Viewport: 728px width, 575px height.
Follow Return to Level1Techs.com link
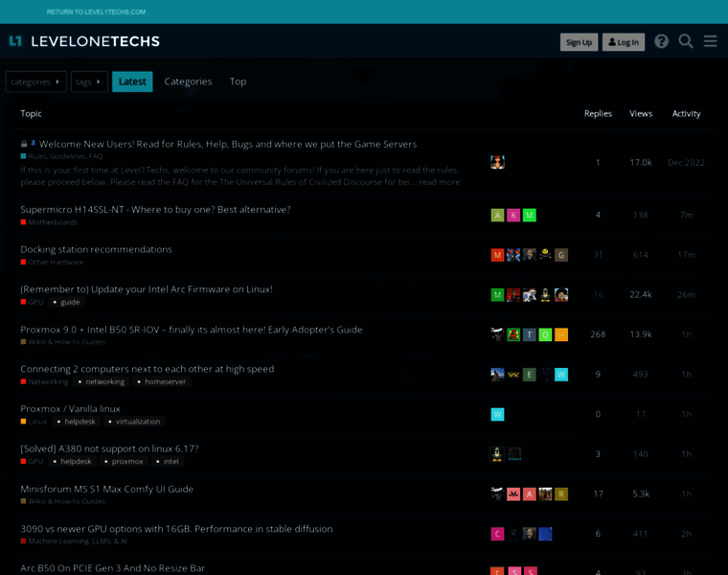pos(96,12)
